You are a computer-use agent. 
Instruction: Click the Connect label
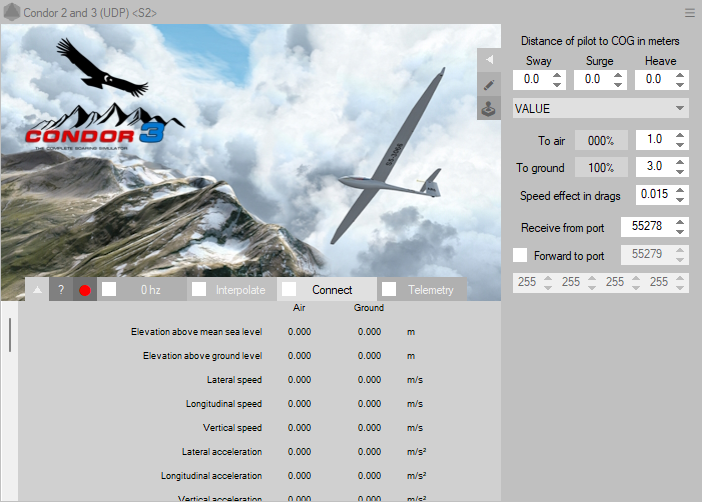coord(332,290)
